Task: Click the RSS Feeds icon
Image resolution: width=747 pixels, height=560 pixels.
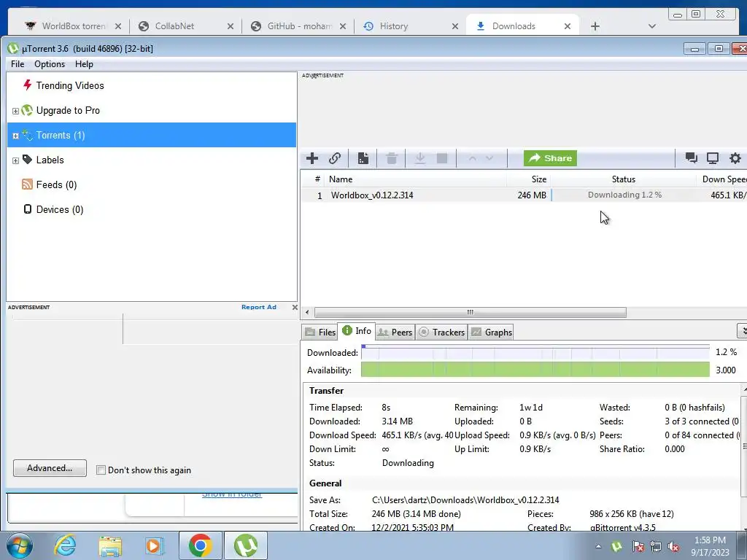Action: coord(27,184)
